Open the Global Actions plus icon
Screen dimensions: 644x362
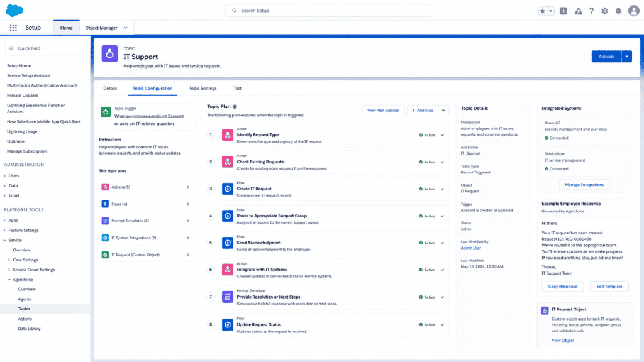(x=563, y=11)
